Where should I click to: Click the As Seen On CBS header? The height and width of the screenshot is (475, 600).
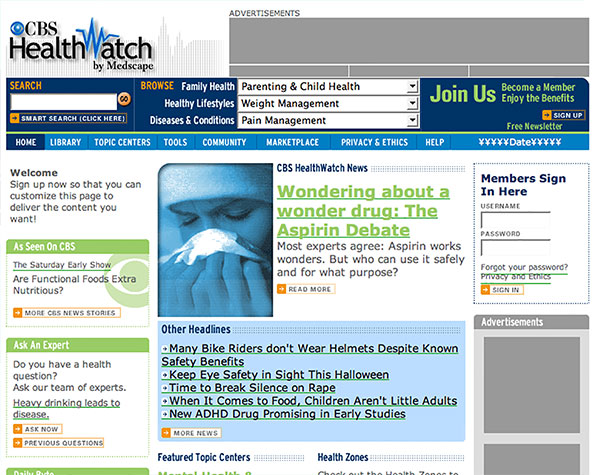78,246
